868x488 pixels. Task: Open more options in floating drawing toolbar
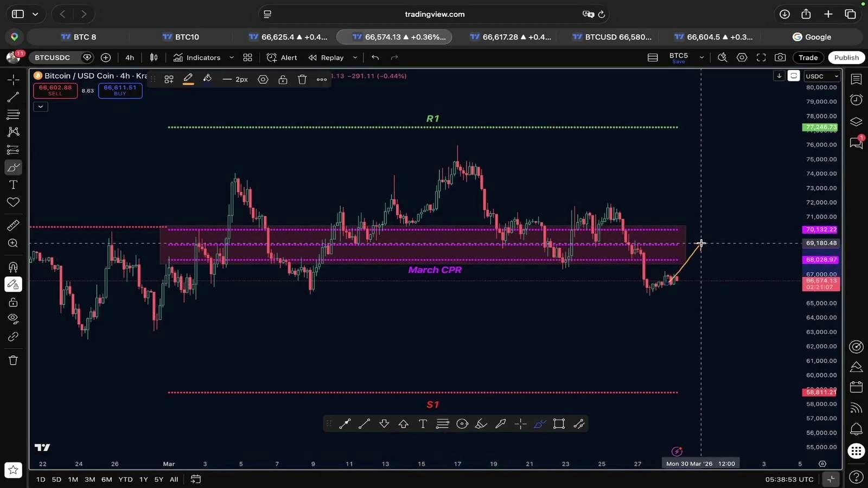(x=322, y=80)
